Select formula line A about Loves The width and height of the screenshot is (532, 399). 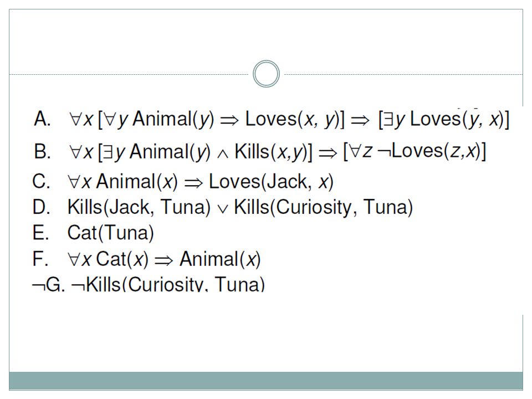click(272, 120)
